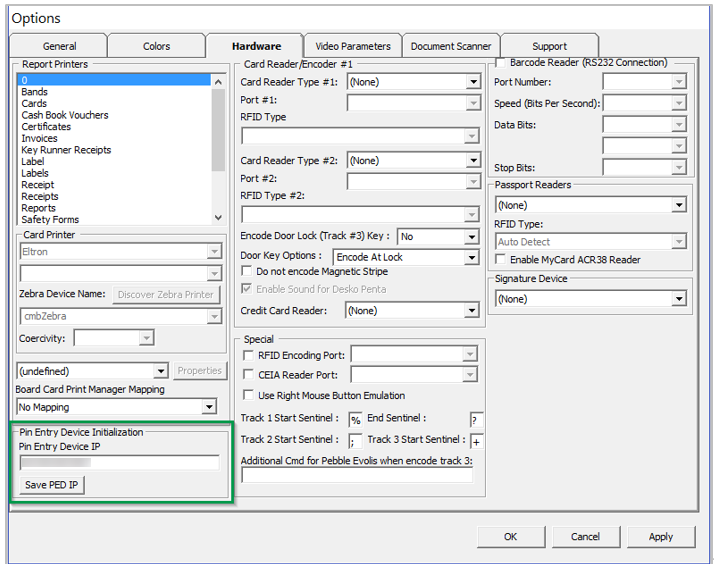
Task: Select the highlighted 0 report printer entry
Action: click(x=114, y=80)
